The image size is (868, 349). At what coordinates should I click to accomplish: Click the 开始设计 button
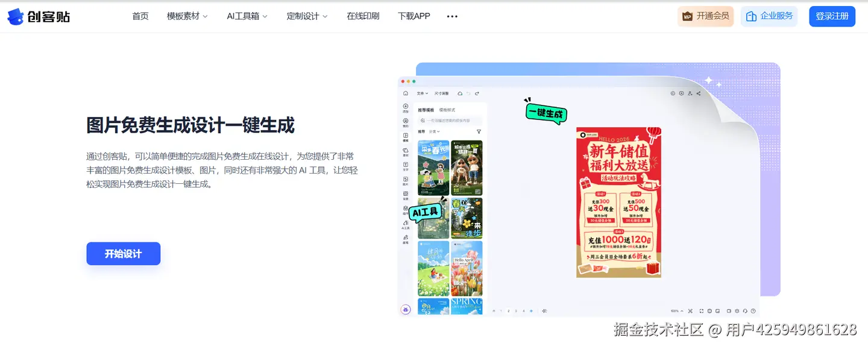click(124, 254)
